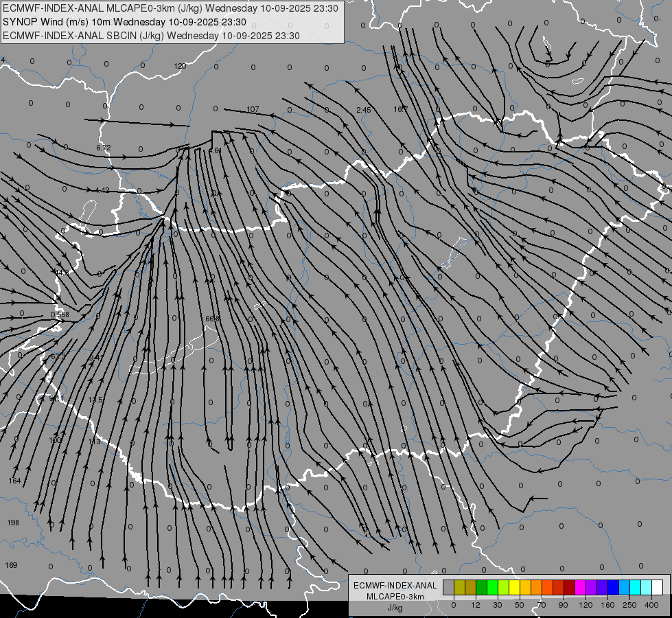Click the map grid value 107

253,109
